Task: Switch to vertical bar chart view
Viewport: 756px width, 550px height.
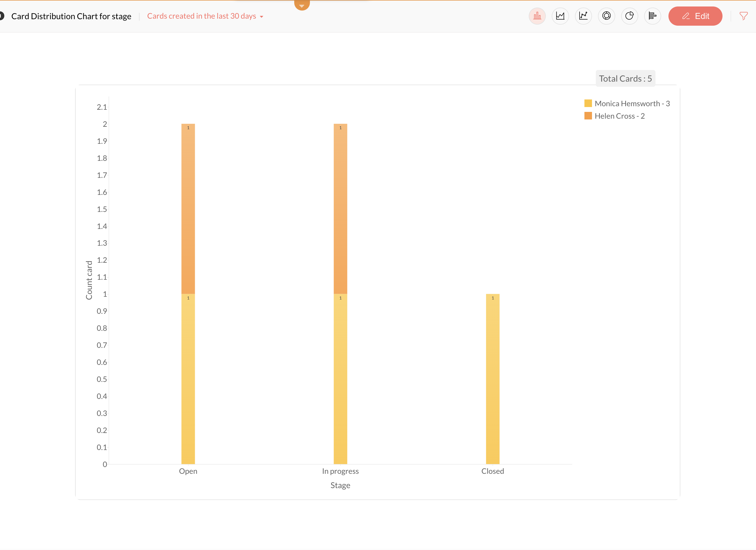Action: click(x=537, y=16)
